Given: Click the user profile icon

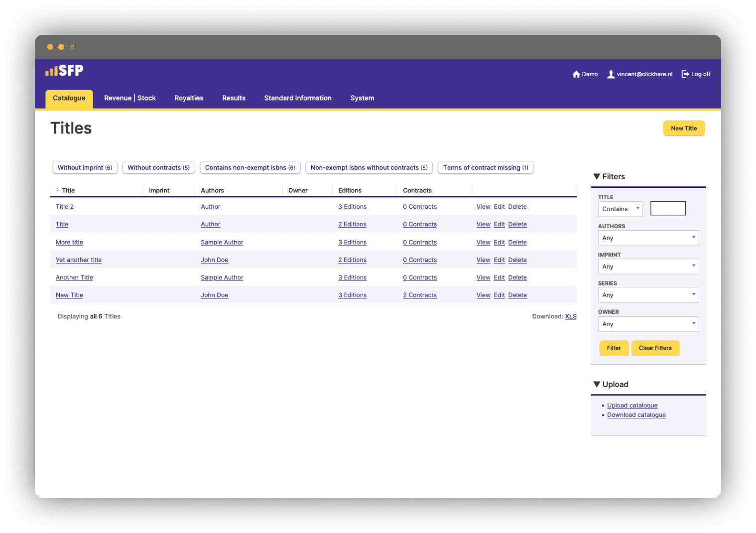Looking at the screenshot, I should [611, 74].
